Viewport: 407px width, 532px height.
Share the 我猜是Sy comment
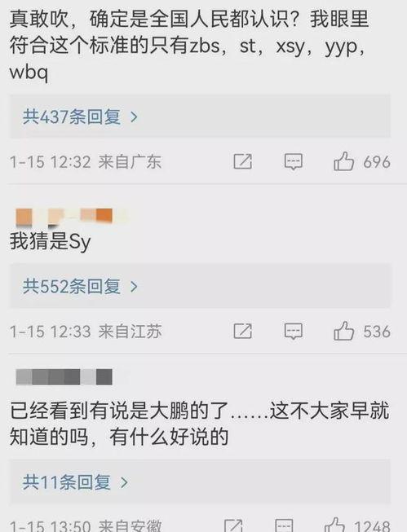243,331
